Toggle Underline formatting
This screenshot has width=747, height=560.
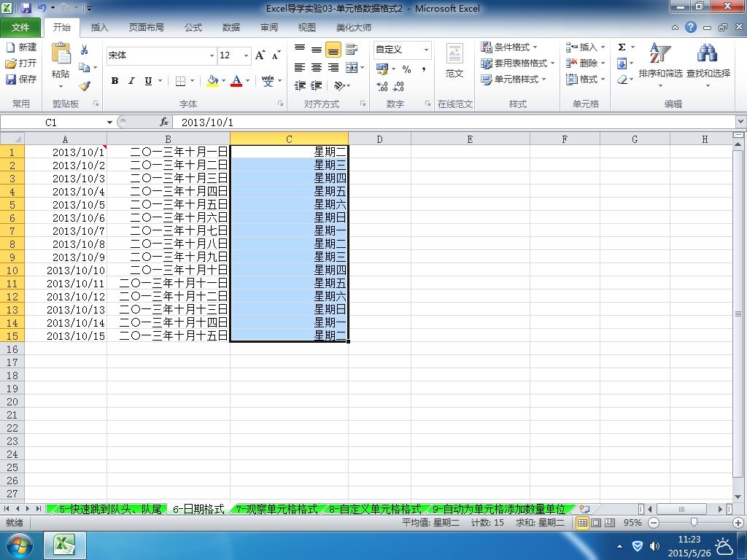pos(148,81)
